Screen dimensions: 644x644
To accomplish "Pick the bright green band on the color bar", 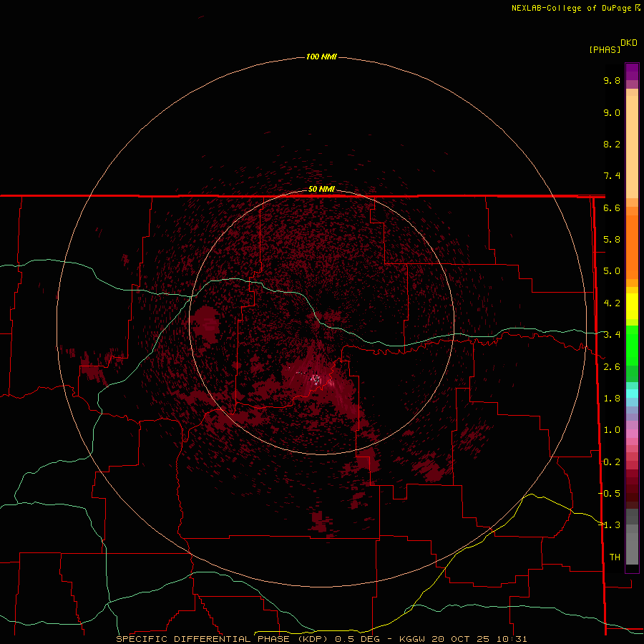I will click(632, 346).
